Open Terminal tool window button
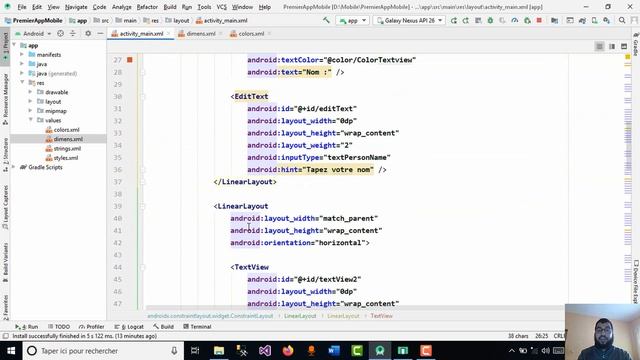 [197, 327]
